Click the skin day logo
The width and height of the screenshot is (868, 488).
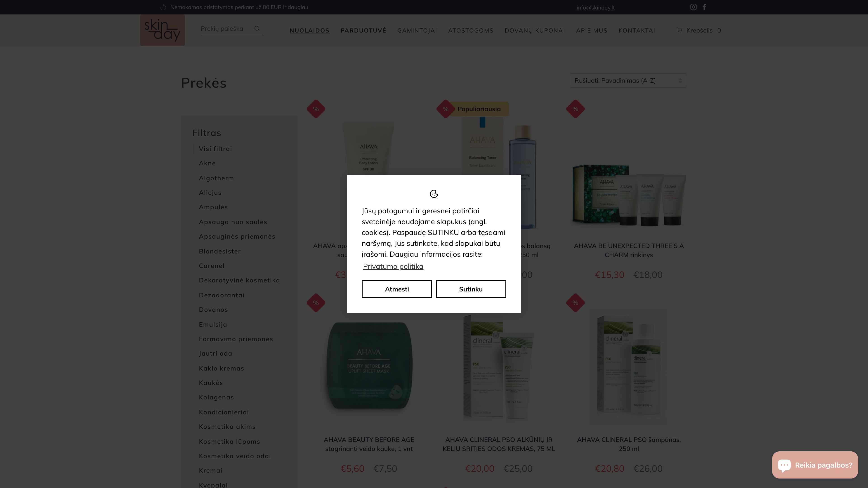click(163, 30)
